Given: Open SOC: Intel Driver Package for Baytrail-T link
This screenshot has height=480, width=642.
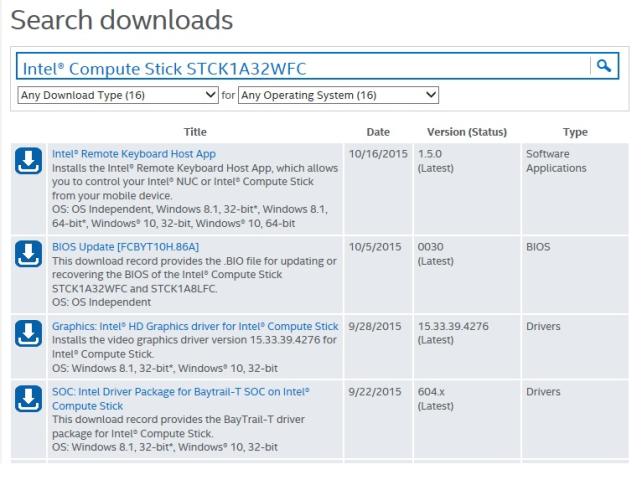Looking at the screenshot, I should (x=181, y=398).
